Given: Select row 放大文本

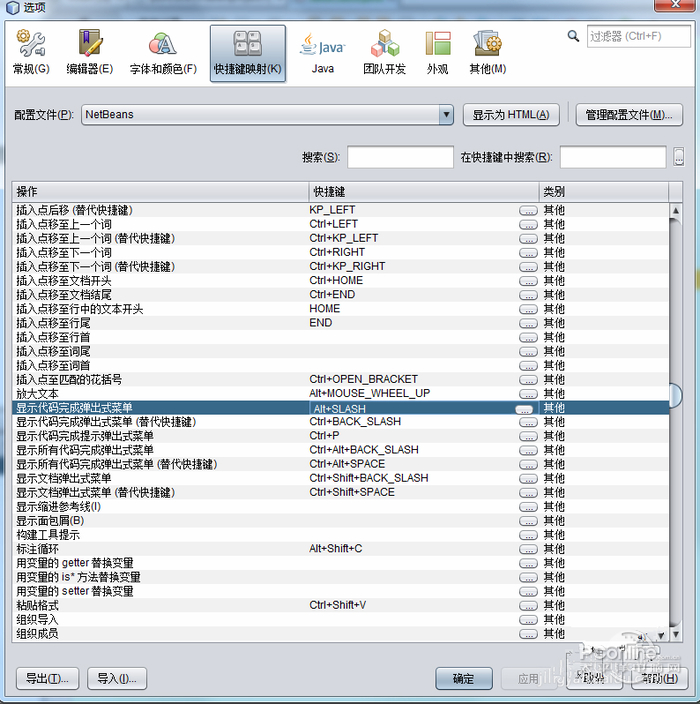Looking at the screenshot, I should 340,394.
